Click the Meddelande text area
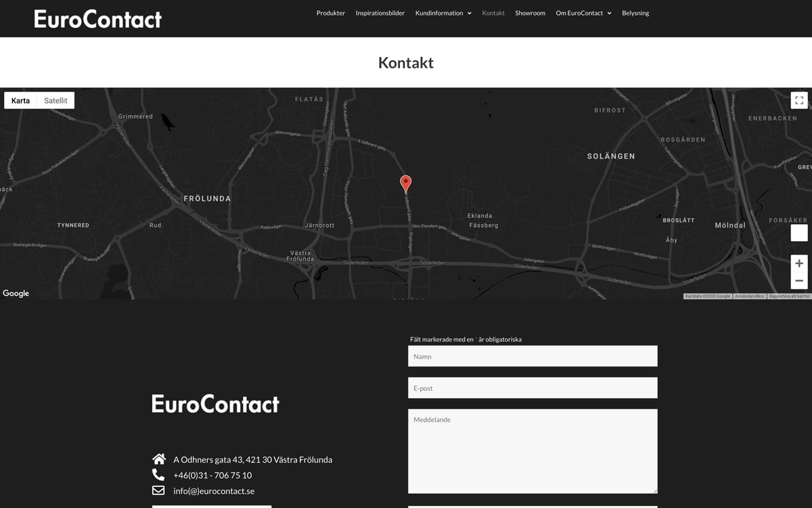This screenshot has width=812, height=508. pos(533,450)
